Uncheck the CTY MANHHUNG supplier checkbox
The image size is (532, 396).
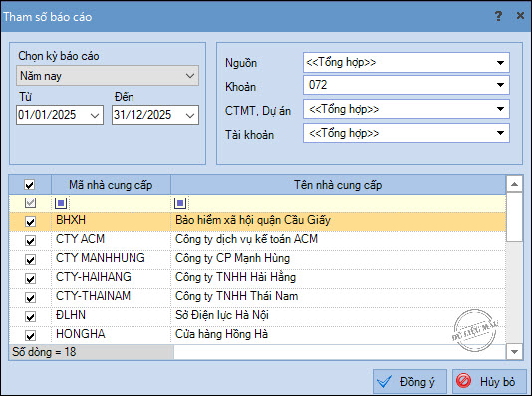point(30,260)
